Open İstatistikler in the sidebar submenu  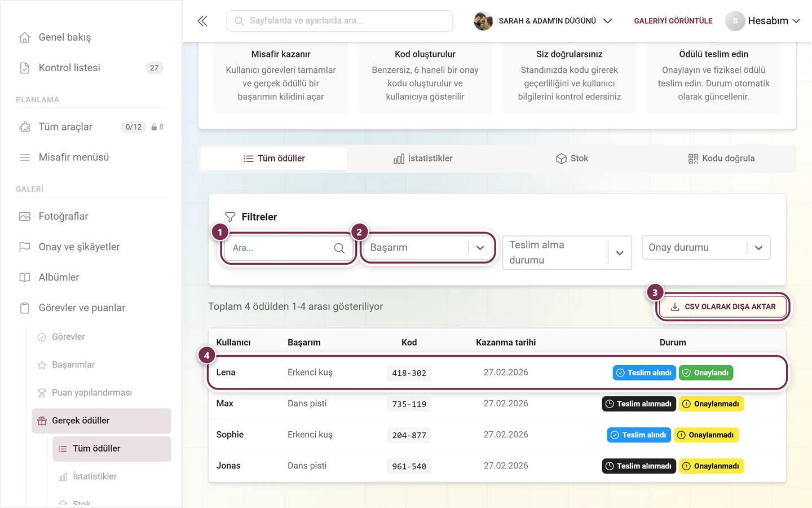click(95, 476)
